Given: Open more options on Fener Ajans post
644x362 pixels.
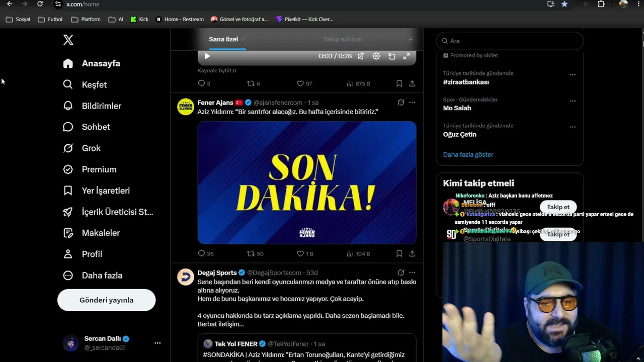Looking at the screenshot, I should pos(412,103).
